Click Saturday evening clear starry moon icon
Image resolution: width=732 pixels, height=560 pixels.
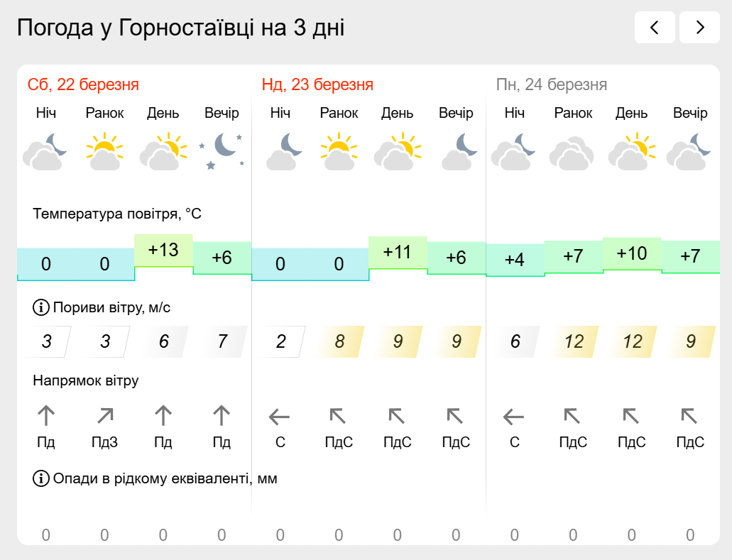(222, 151)
